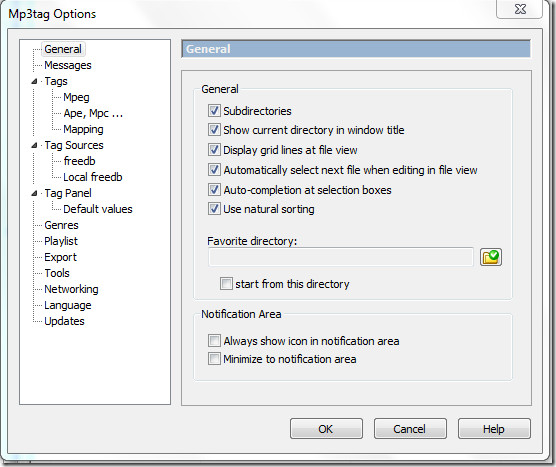Collapse the Tags tree node arrow
The height and width of the screenshot is (467, 556).
tap(34, 82)
